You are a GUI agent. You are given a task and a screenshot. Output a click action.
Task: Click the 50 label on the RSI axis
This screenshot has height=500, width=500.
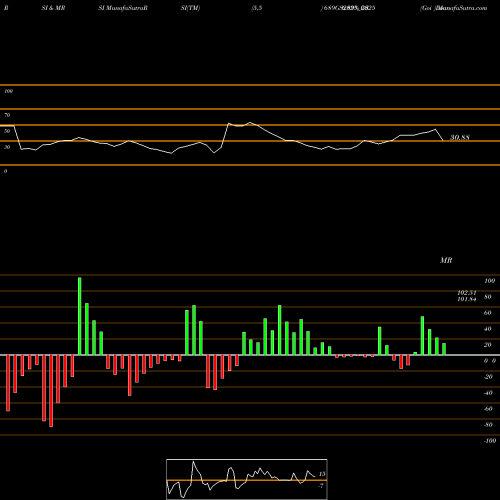coord(7,131)
